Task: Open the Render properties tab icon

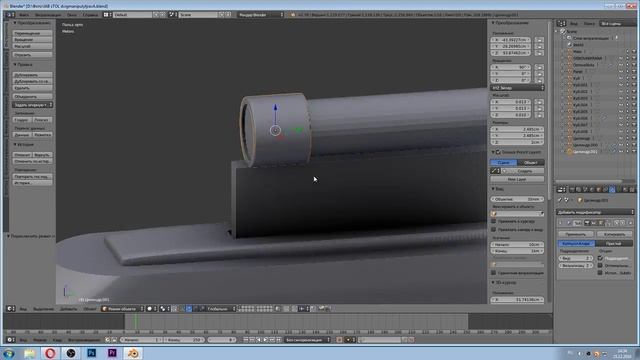Action: tap(572, 190)
